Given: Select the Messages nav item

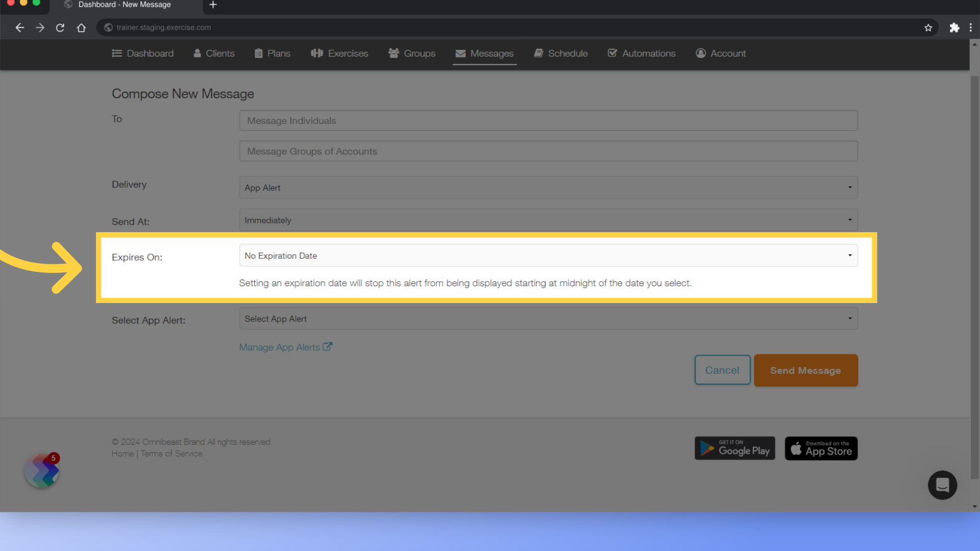Looking at the screenshot, I should (x=484, y=54).
